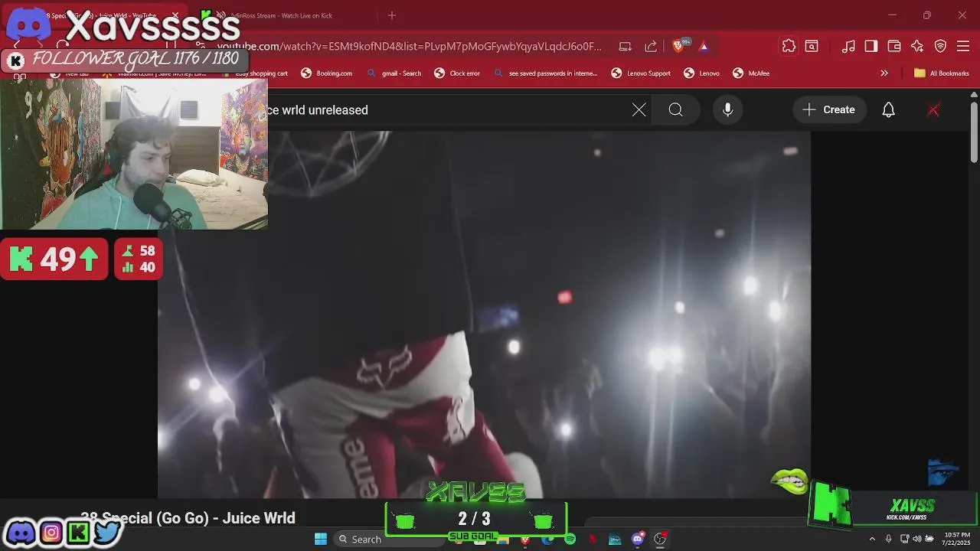This screenshot has height=551, width=980.
Task: Open the Brave VPN shield icon
Action: tap(940, 46)
